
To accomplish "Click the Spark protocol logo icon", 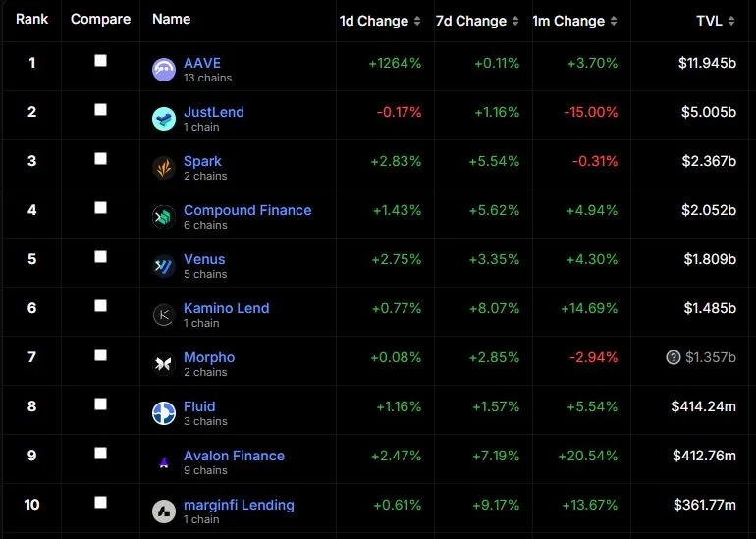I will (164, 168).
